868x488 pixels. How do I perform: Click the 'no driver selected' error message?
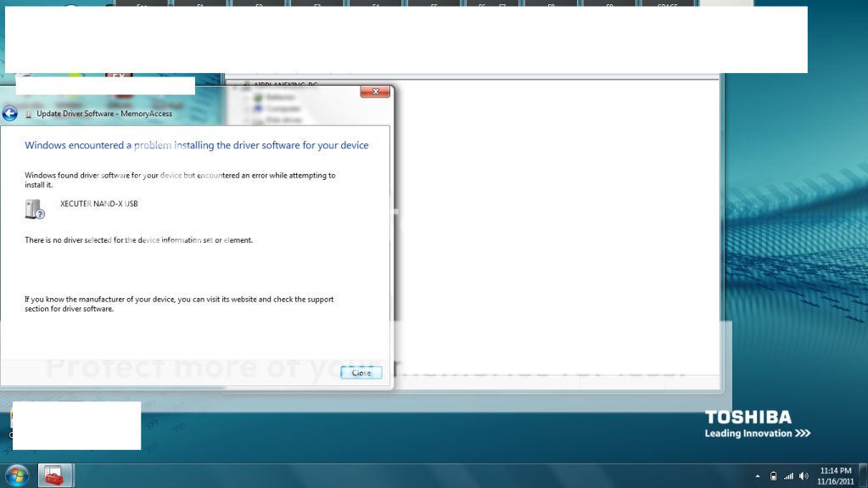[138, 240]
